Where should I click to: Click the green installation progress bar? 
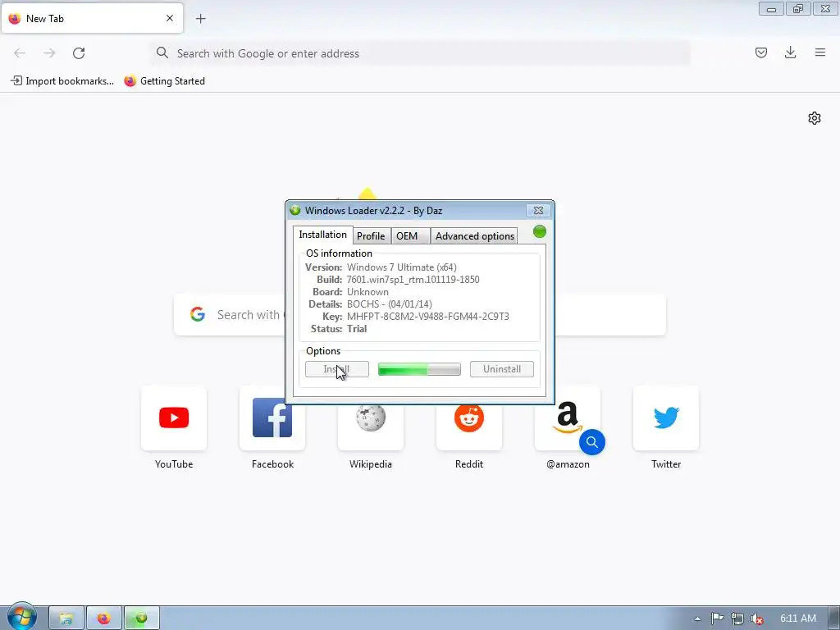click(419, 369)
